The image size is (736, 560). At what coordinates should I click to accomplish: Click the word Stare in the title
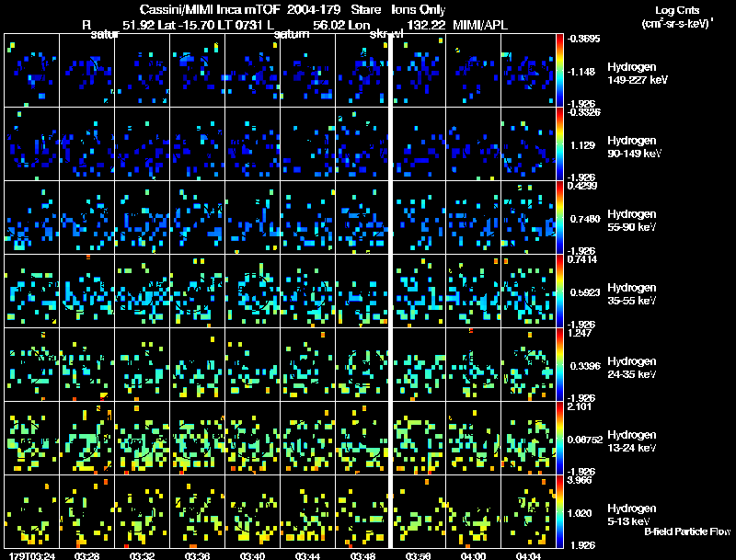(365, 9)
